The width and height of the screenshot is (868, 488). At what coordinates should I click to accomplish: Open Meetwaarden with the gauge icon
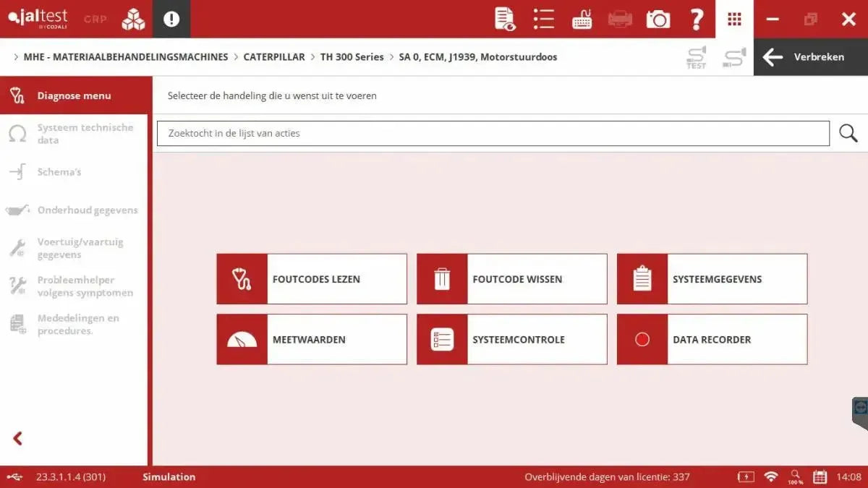coord(241,339)
